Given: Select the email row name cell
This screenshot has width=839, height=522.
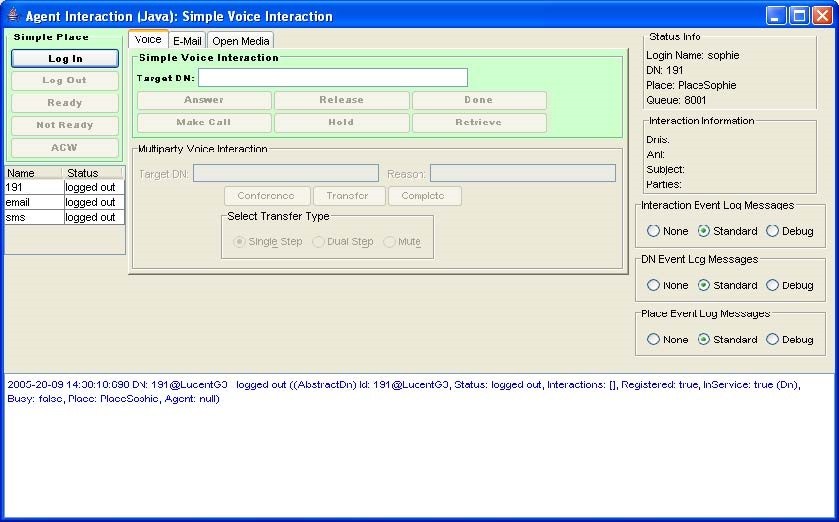Looking at the screenshot, I should (x=34, y=202).
